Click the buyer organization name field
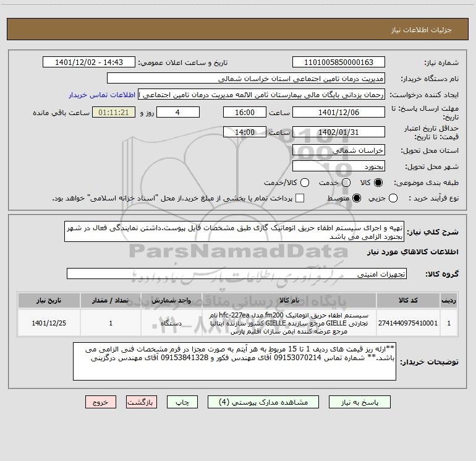The height and width of the screenshot is (461, 476). pyautogui.click(x=246, y=78)
